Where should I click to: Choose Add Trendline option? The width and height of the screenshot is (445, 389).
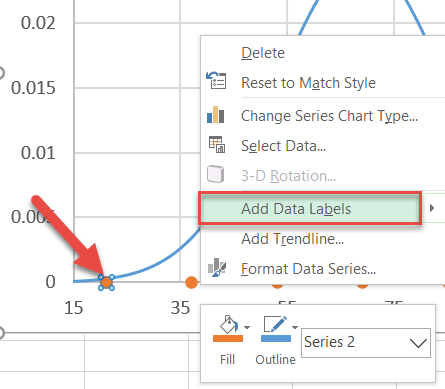[292, 239]
